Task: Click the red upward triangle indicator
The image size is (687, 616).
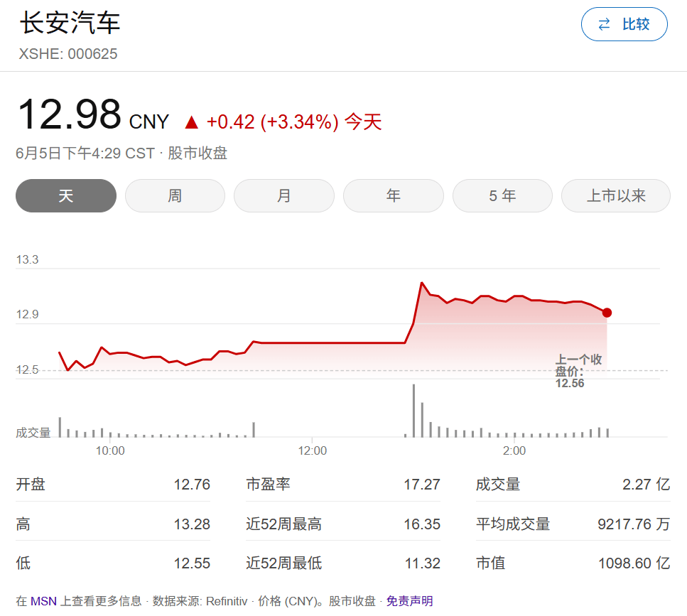Action: [191, 122]
